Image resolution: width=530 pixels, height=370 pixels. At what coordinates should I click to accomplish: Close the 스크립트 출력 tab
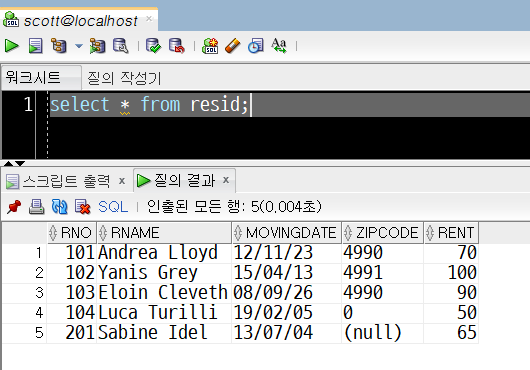click(122, 181)
